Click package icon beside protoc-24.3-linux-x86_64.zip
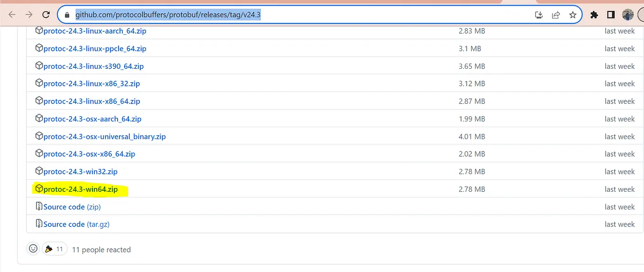 pos(39,101)
